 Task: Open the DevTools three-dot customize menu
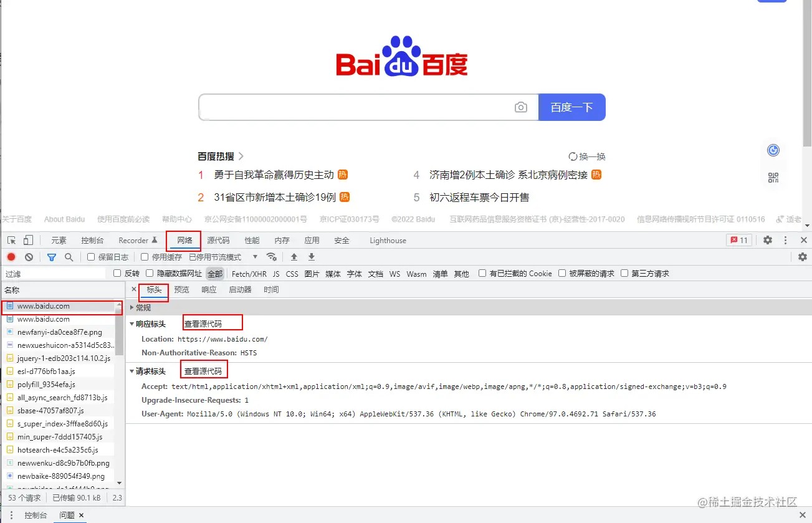pos(785,240)
